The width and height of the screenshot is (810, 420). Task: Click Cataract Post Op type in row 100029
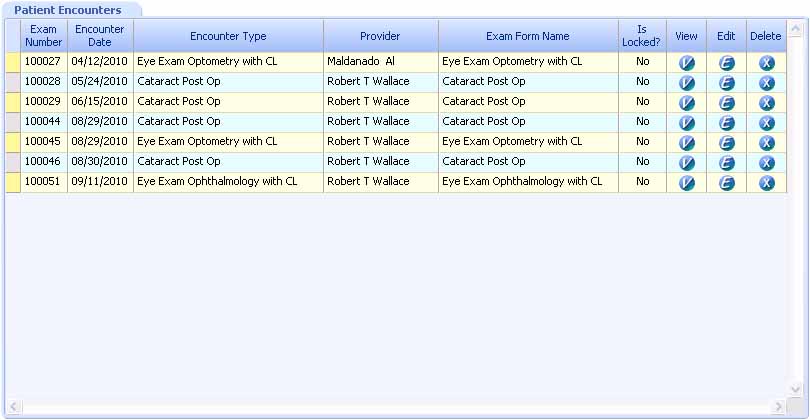click(228, 101)
